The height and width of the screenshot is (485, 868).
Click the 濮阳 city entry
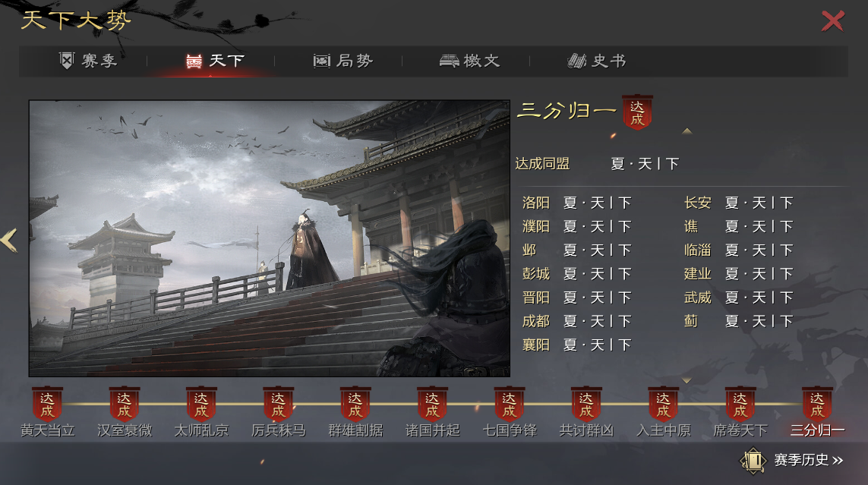point(536,227)
